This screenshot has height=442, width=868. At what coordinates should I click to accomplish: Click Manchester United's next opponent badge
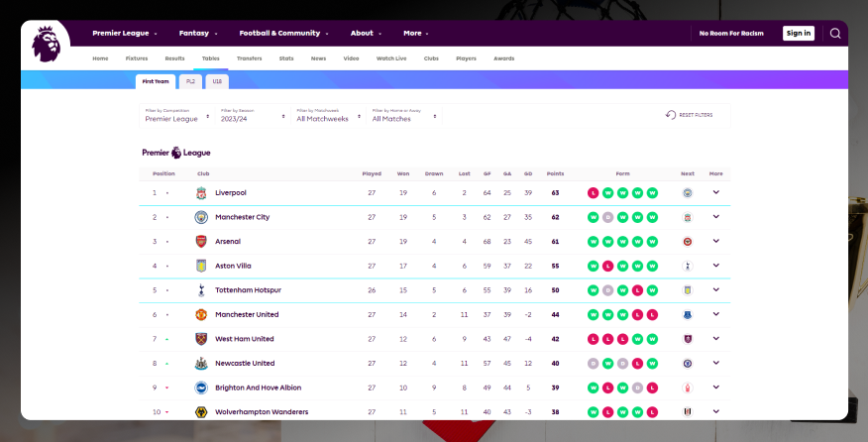pyautogui.click(x=688, y=314)
